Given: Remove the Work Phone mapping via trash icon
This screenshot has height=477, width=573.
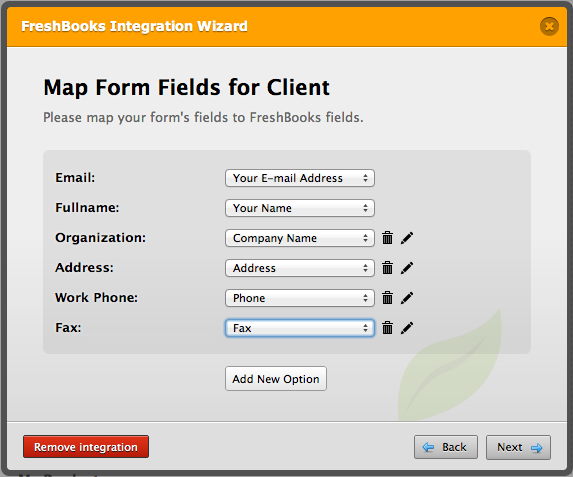Looking at the screenshot, I should (387, 298).
